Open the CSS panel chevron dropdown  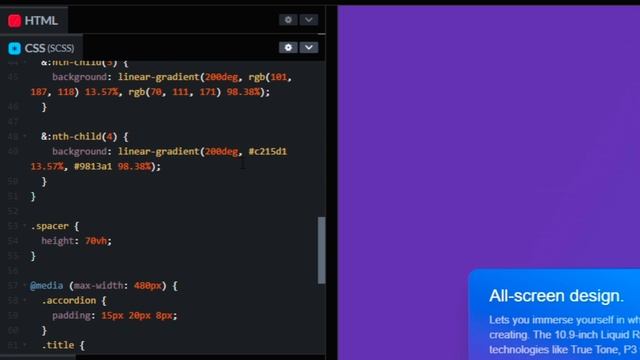pos(309,47)
